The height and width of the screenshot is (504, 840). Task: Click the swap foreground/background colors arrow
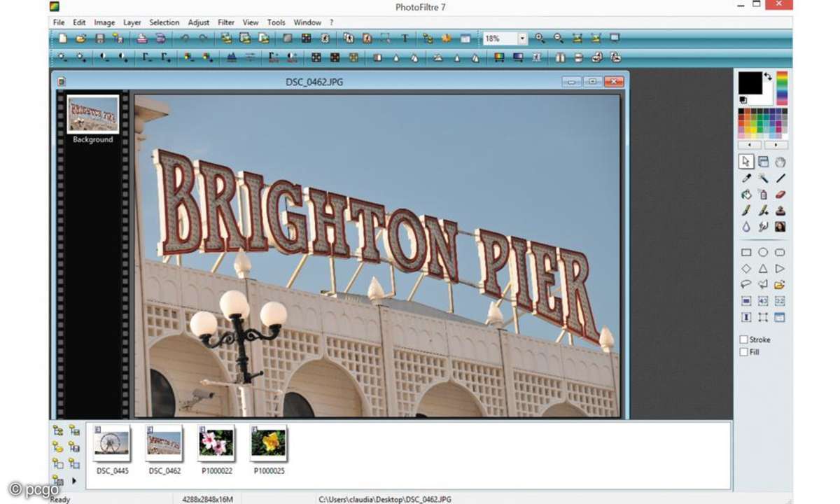(768, 76)
